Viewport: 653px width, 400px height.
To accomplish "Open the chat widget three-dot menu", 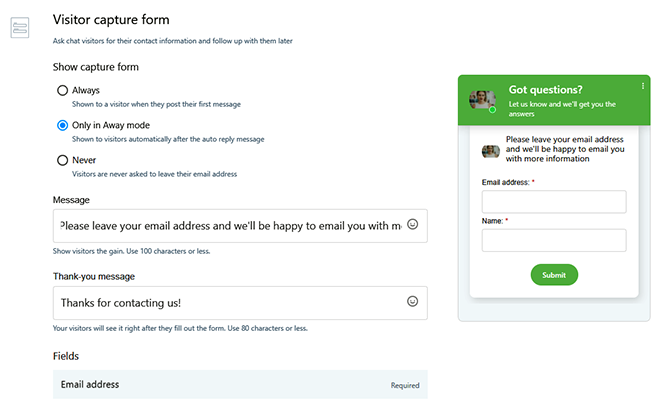I will (643, 87).
